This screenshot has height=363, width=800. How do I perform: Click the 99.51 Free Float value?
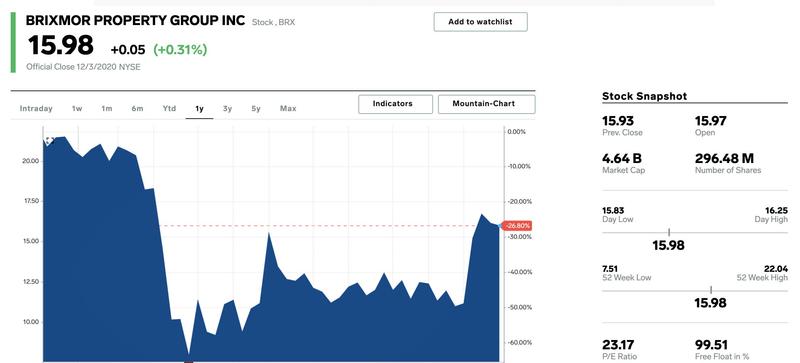tap(711, 345)
